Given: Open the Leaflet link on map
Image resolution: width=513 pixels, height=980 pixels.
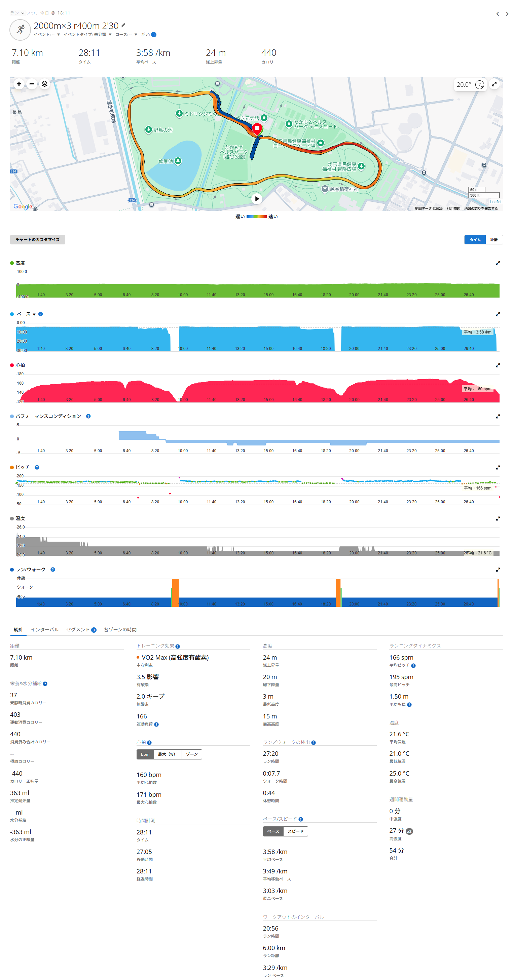Looking at the screenshot, I should pos(495,202).
